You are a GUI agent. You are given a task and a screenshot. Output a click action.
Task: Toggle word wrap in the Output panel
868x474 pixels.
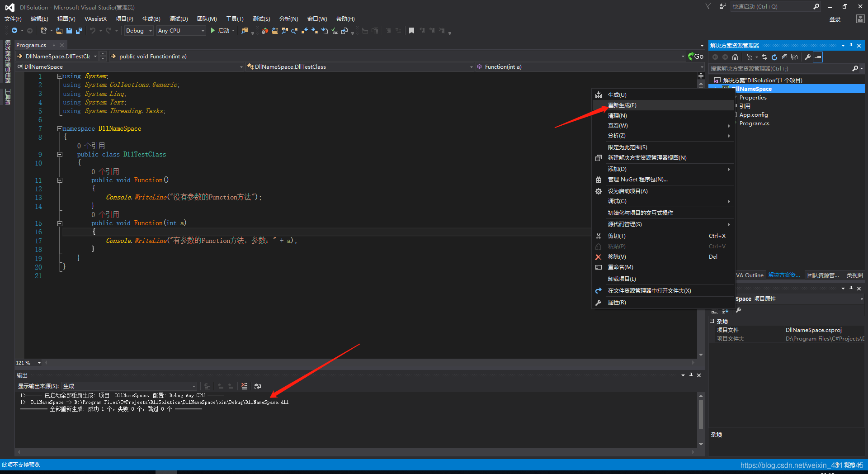pyautogui.click(x=258, y=386)
